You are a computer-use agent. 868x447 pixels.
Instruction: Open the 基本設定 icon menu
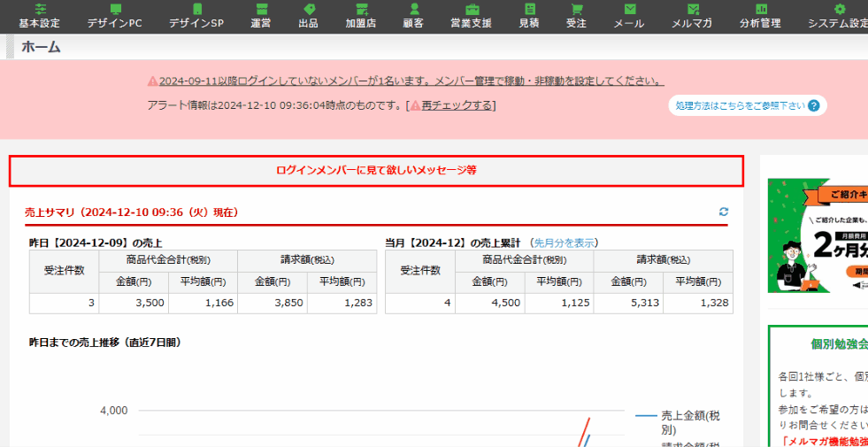point(39,9)
